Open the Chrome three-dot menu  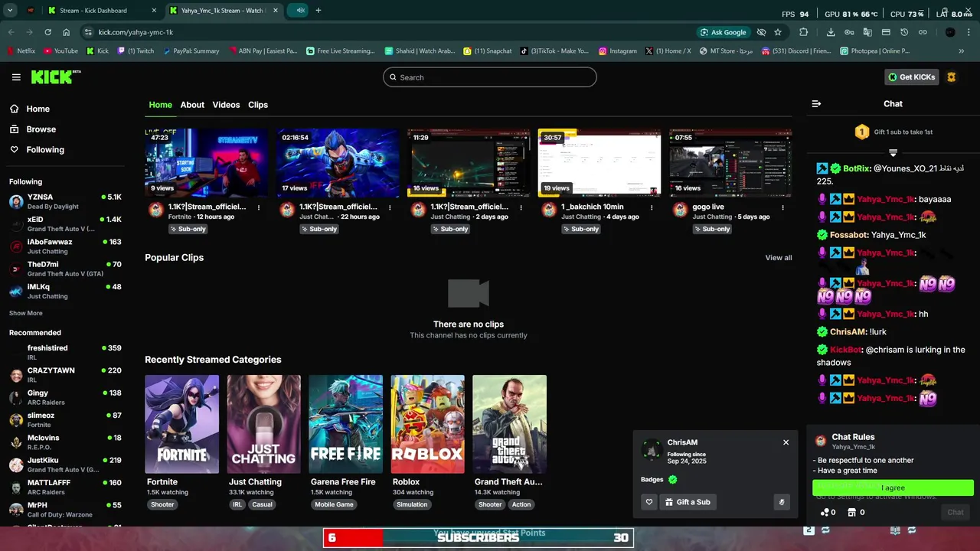(x=969, y=32)
